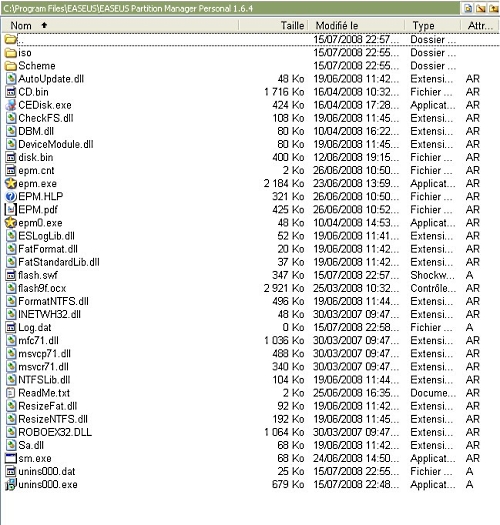The image size is (500, 525).
Task: Click the epm.cnt file icon
Action: [x=11, y=170]
